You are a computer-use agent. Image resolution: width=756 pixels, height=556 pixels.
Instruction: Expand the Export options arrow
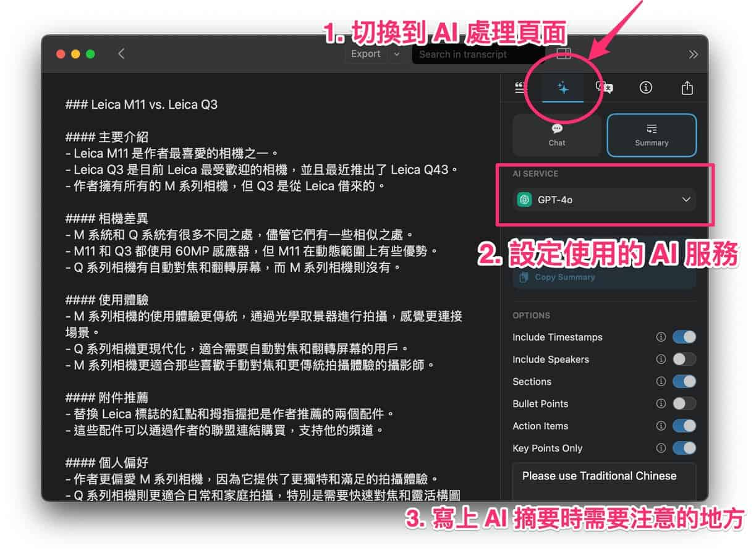pyautogui.click(x=396, y=54)
